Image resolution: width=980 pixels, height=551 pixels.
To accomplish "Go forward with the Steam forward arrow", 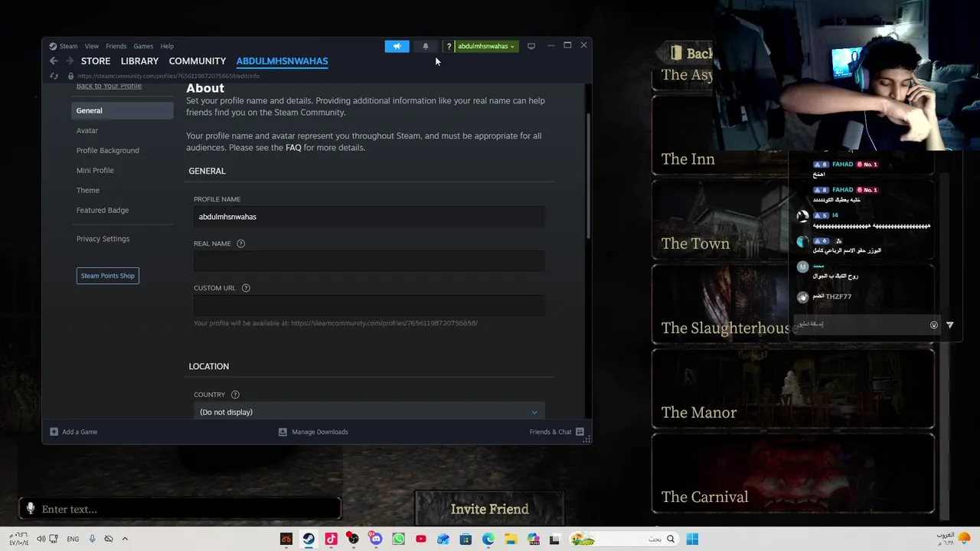I will 69,60.
